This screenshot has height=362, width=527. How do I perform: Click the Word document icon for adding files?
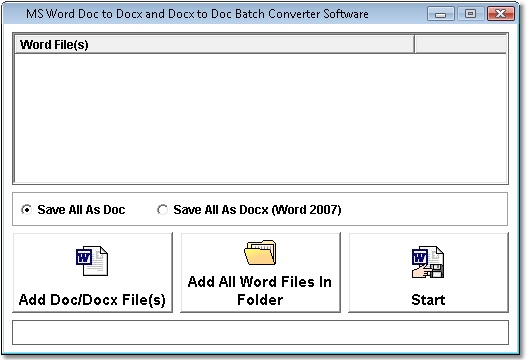pyautogui.click(x=92, y=261)
